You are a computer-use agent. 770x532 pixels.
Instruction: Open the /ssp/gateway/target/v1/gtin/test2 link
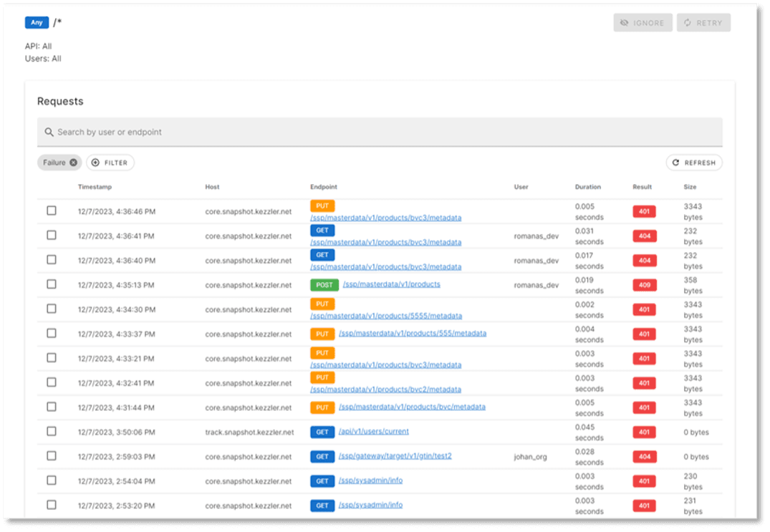coord(395,456)
